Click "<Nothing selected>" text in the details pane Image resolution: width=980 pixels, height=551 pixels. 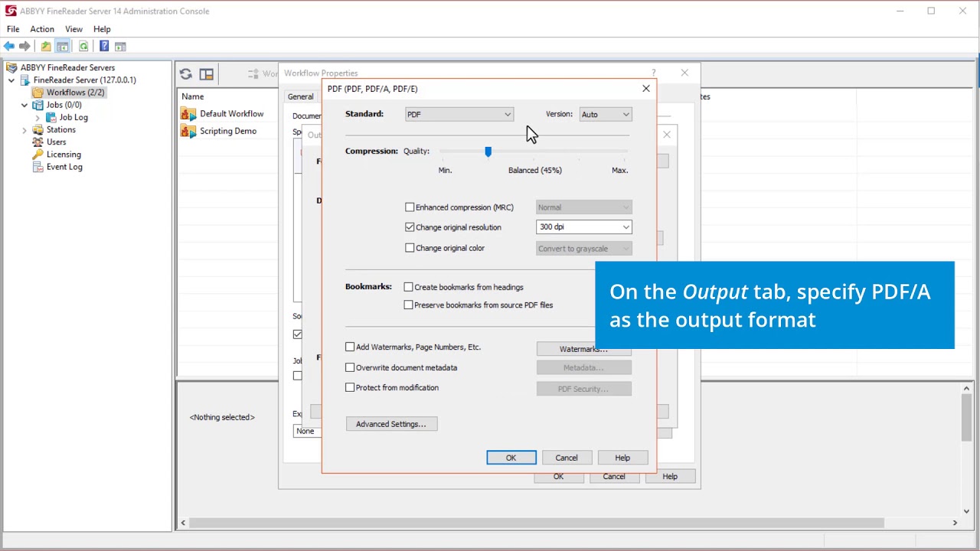[222, 417]
